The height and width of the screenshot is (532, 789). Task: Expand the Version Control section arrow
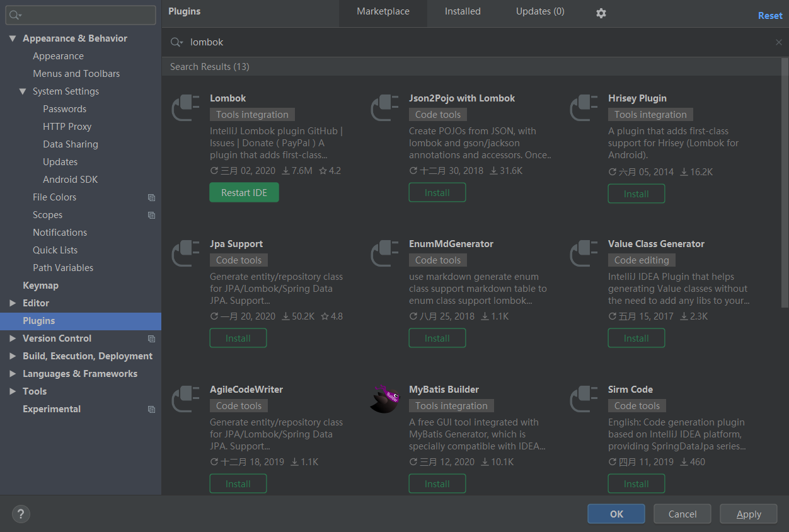[x=13, y=338]
